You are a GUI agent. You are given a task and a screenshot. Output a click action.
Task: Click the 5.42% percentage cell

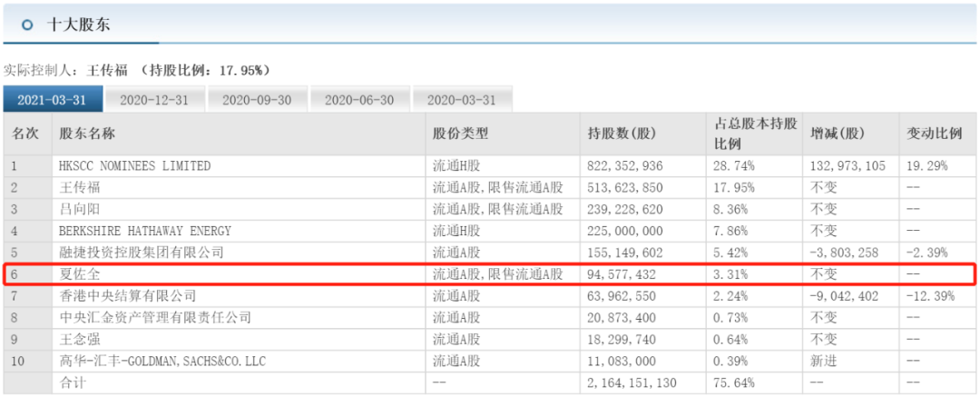732,253
